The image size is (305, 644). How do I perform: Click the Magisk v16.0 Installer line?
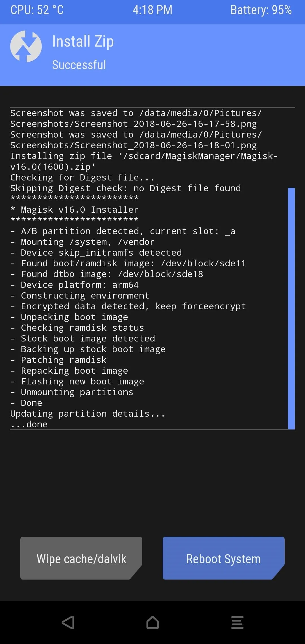tap(75, 210)
